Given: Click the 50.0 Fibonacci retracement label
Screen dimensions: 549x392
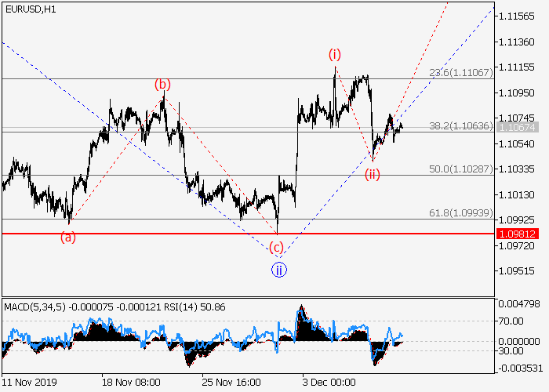Looking at the screenshot, I should [460, 169].
